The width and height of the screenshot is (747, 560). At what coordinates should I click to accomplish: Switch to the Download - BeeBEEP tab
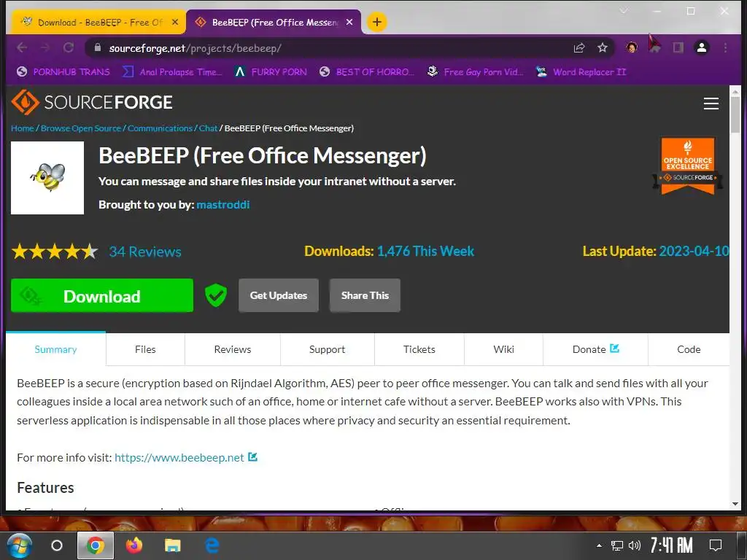tap(98, 23)
